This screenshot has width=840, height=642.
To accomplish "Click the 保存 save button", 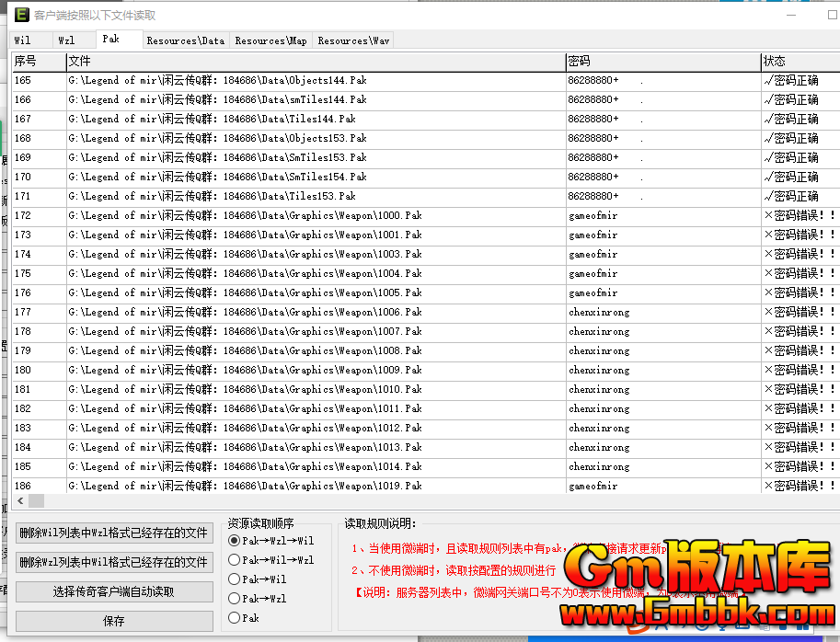I will pyautogui.click(x=113, y=621).
